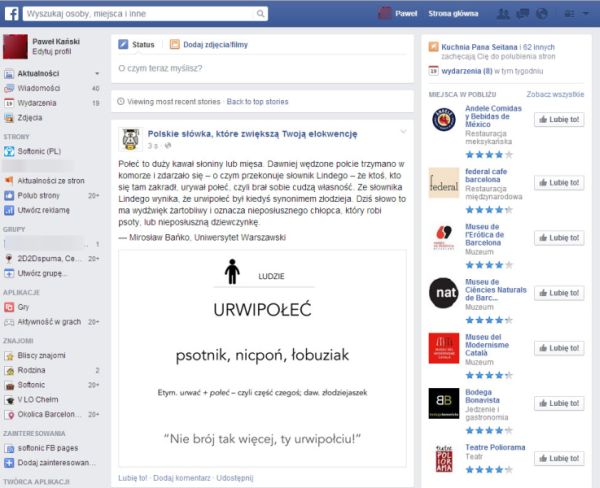Click softonic FB pages interest icon
Image resolution: width=600 pixels, height=488 pixels.
click(x=9, y=448)
